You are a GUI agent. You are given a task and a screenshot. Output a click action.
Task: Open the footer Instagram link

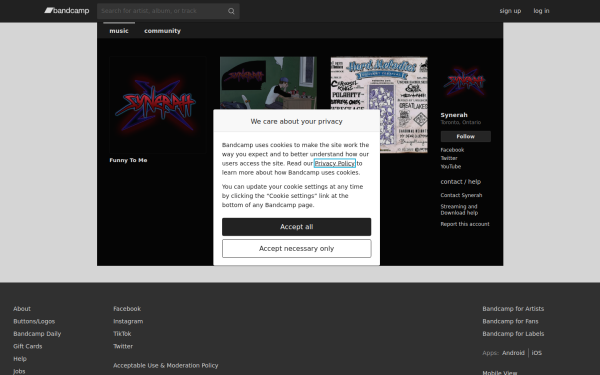(x=128, y=321)
